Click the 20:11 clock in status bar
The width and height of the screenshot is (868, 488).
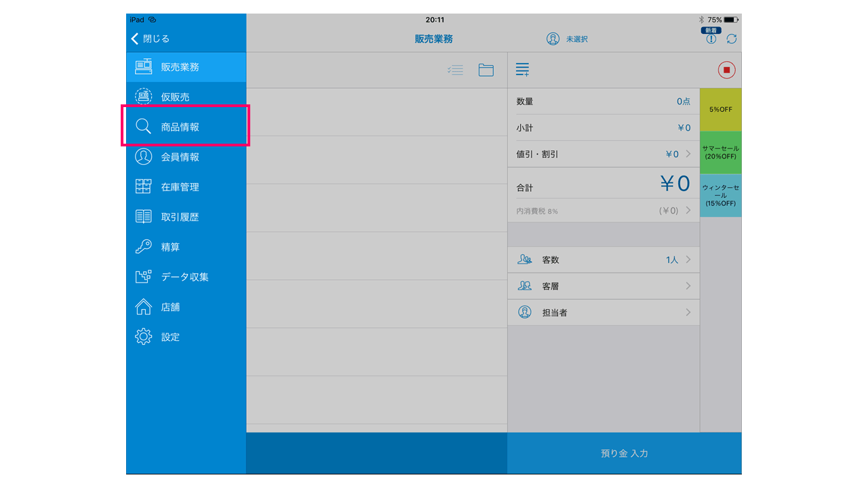click(435, 20)
